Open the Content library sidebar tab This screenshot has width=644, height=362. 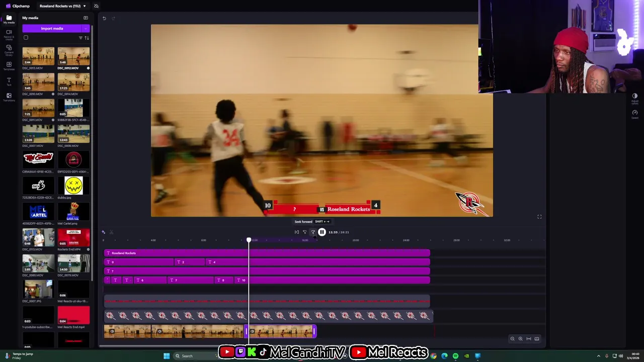[9, 50]
